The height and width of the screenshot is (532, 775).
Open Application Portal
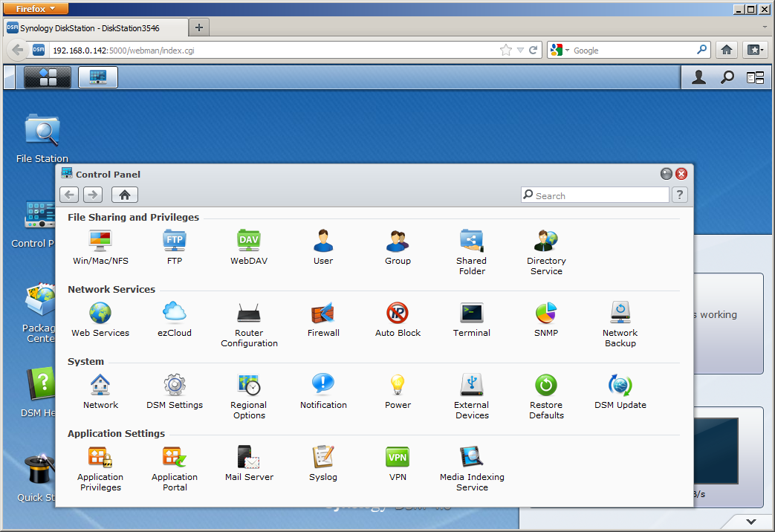click(175, 469)
